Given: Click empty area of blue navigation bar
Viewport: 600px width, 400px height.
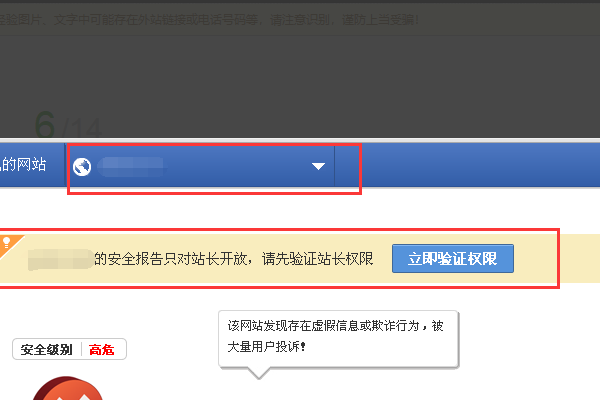Looking at the screenshot, I should [x=480, y=165].
